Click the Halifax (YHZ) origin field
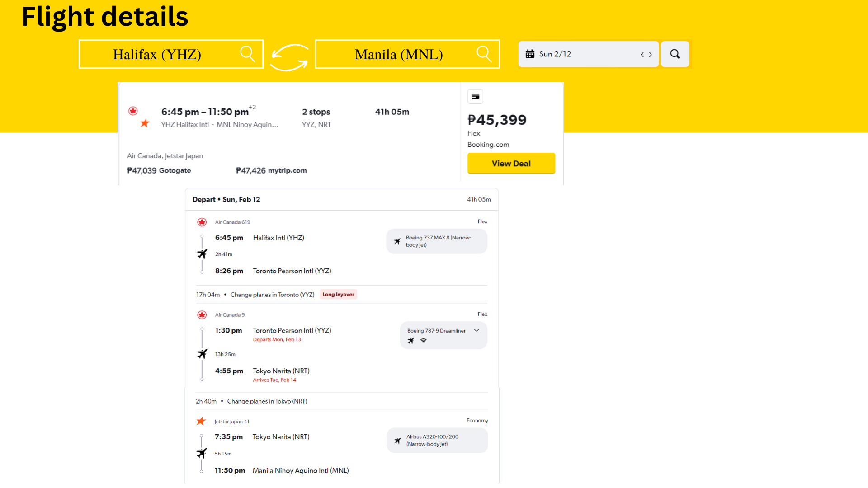The width and height of the screenshot is (868, 488). [x=157, y=54]
